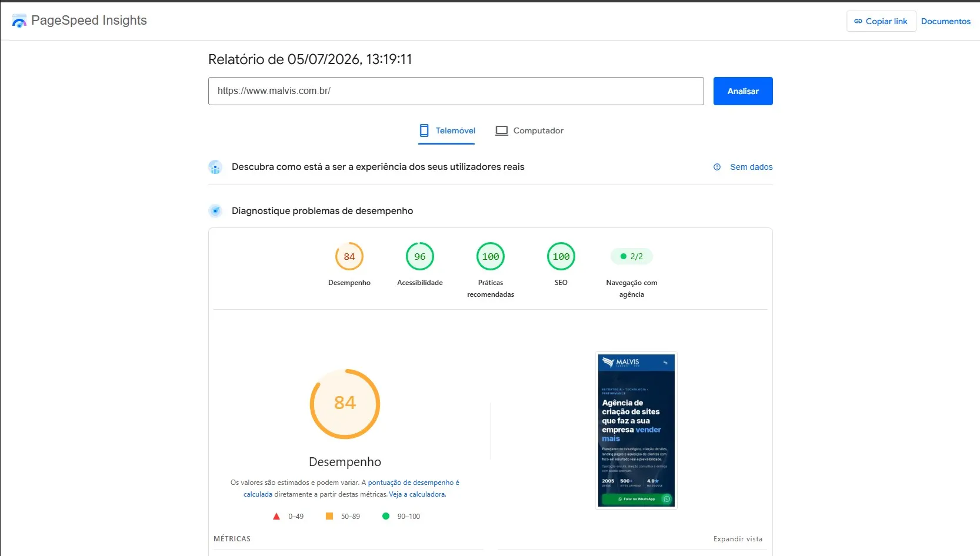Open the Sem dados link
Screen dimensions: 980x556
751,167
